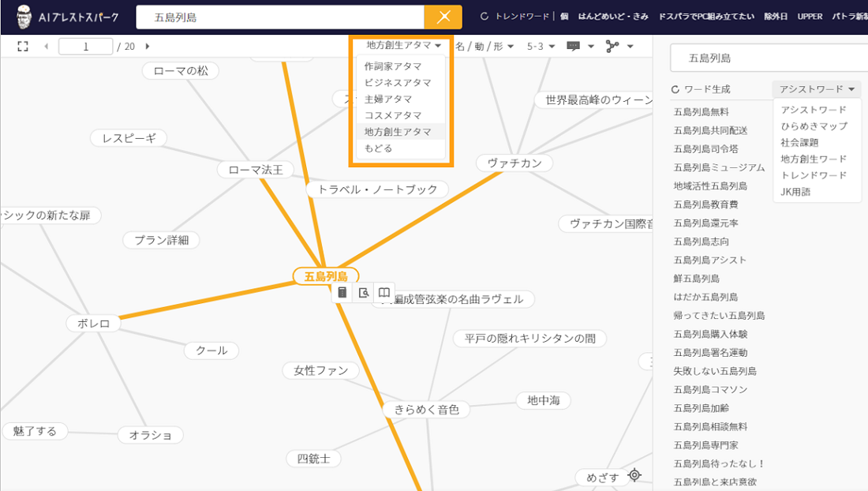Click the めざす node

tap(602, 477)
